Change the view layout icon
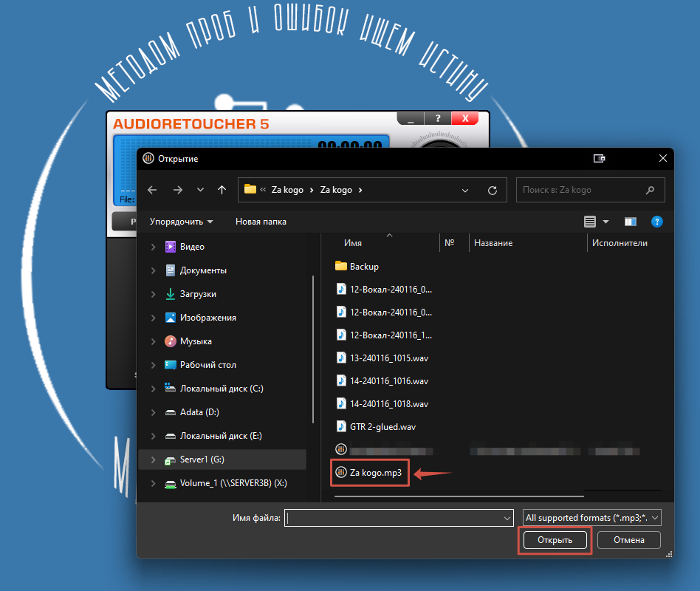 point(590,222)
